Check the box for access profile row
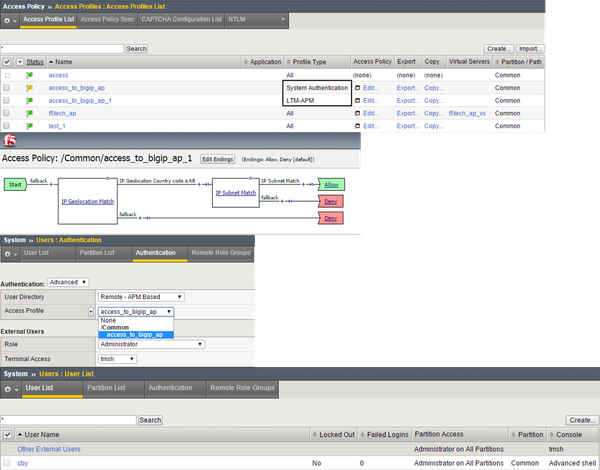The height and width of the screenshot is (470, 600). coord(7,75)
